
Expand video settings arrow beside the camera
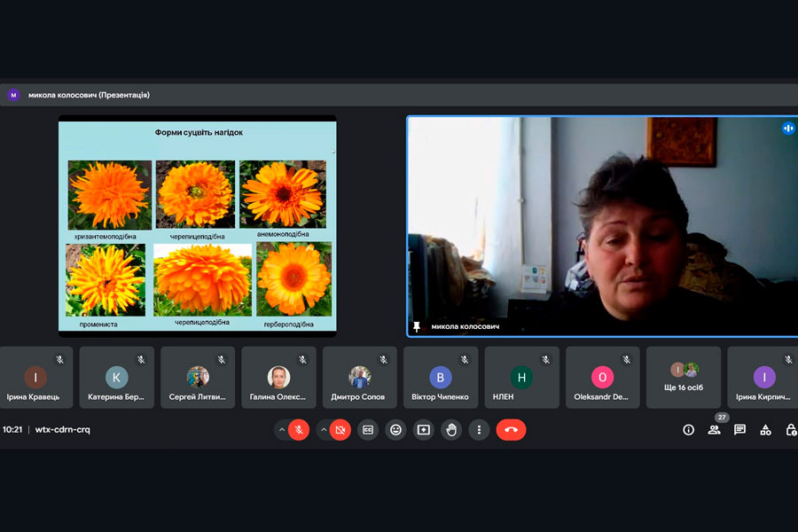(324, 430)
